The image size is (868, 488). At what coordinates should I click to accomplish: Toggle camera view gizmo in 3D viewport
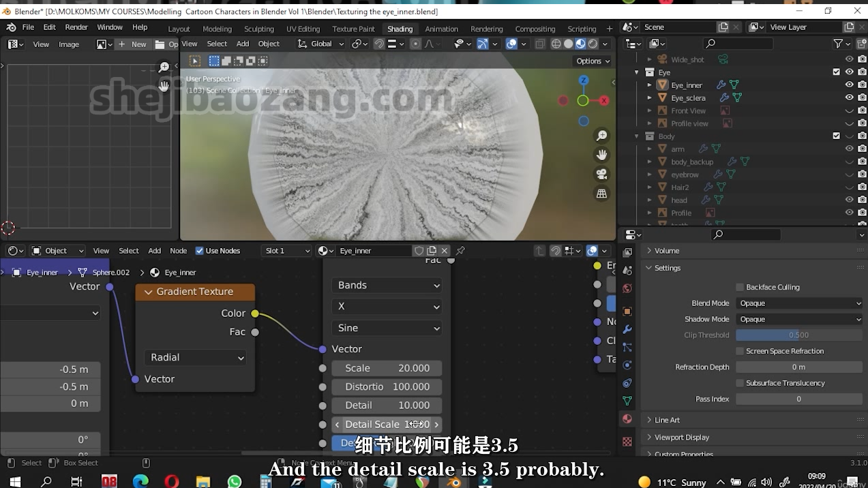[x=601, y=174]
